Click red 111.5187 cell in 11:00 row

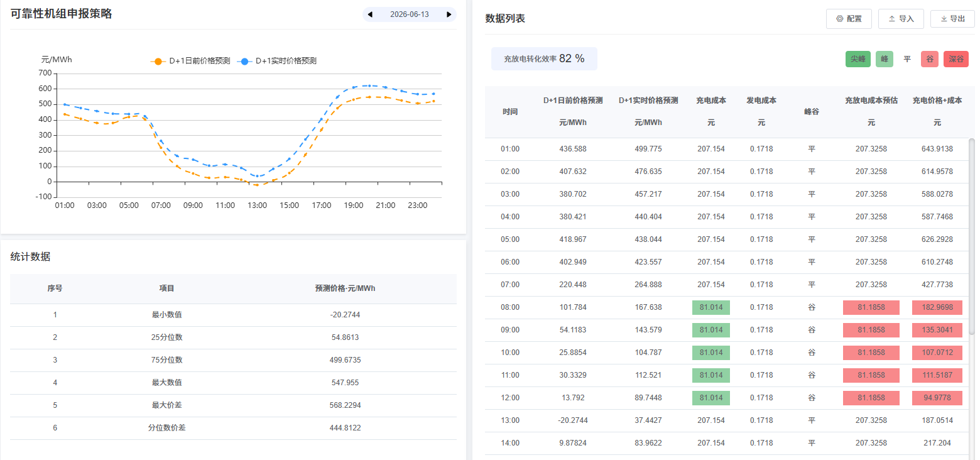pyautogui.click(x=937, y=375)
